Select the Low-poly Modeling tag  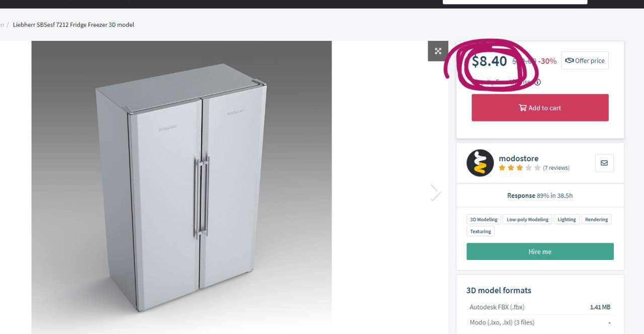527,219
